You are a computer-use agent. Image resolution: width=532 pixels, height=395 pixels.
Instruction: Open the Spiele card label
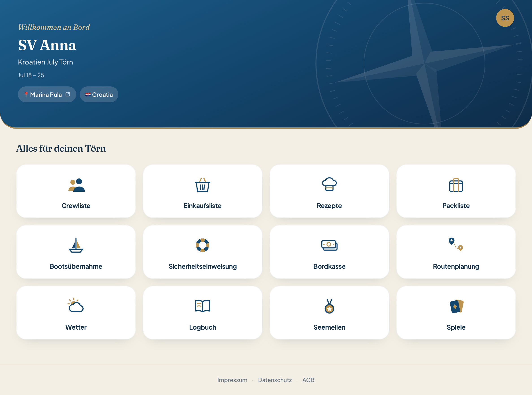(x=456, y=328)
